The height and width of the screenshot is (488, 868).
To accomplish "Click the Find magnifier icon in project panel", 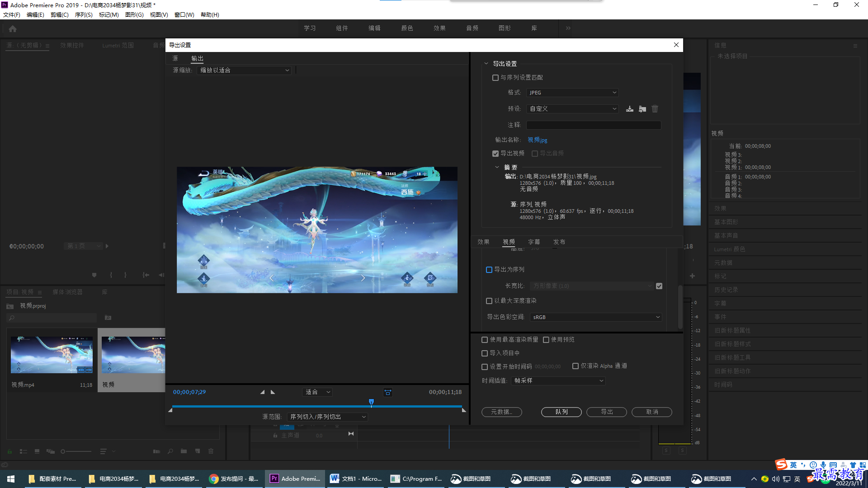I will pyautogui.click(x=170, y=451).
